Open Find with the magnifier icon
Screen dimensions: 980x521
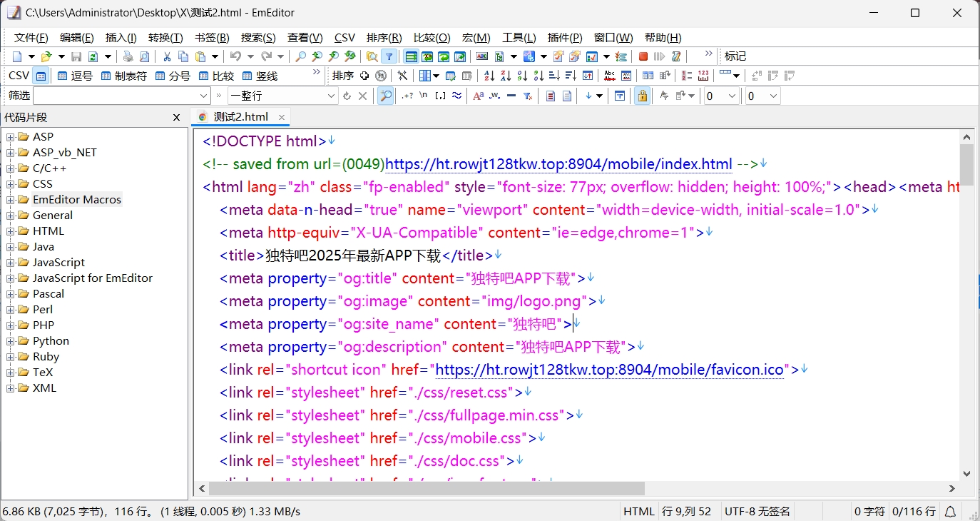(x=300, y=56)
